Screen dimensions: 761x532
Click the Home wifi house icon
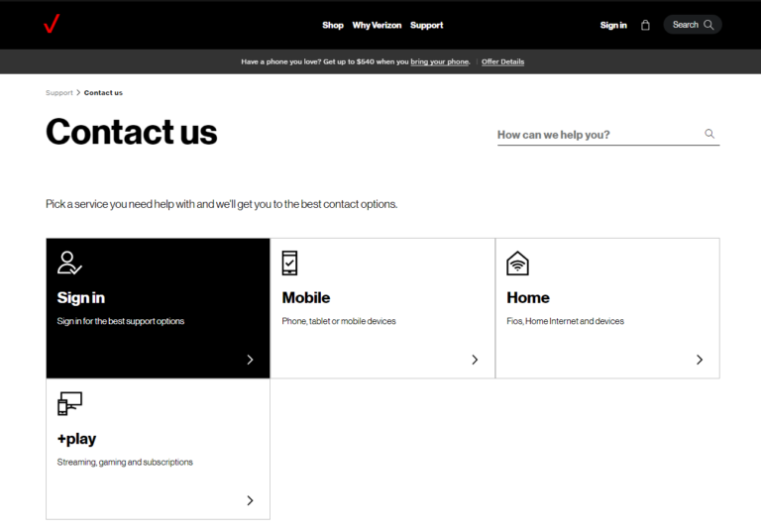518,264
